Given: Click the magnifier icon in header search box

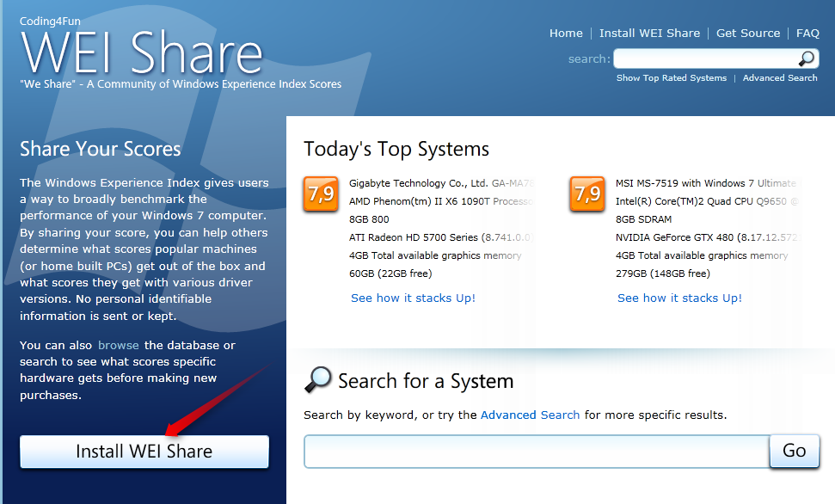Looking at the screenshot, I should click(807, 58).
